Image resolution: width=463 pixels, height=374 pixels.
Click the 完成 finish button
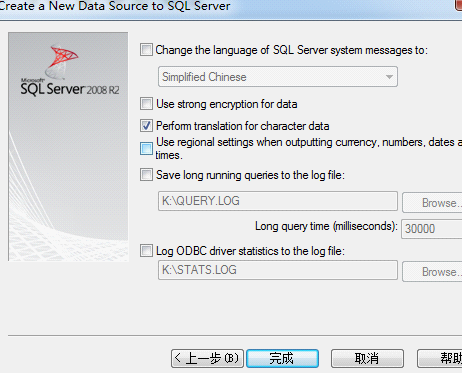point(282,358)
